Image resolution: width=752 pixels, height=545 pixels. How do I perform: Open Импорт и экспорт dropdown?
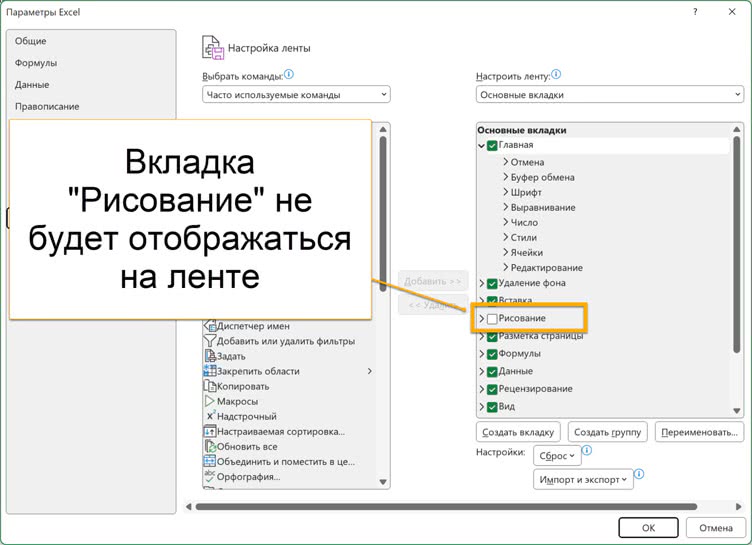tap(583, 479)
